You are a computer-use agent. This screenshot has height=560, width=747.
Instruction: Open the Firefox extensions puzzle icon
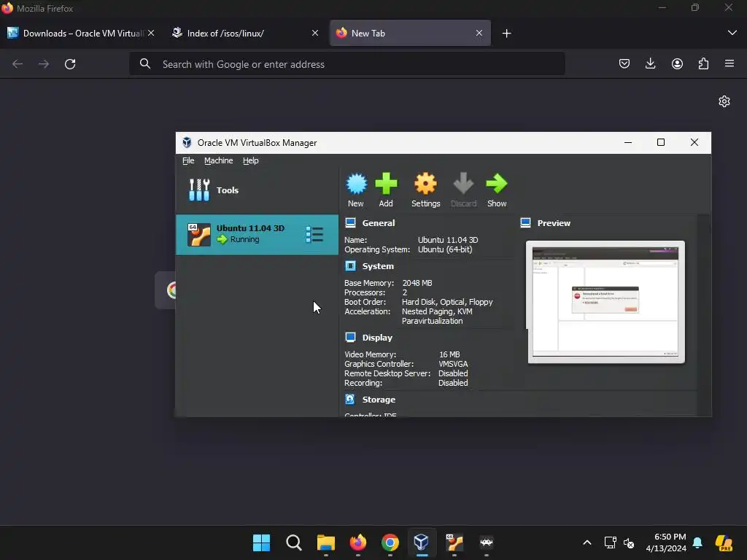click(x=703, y=64)
